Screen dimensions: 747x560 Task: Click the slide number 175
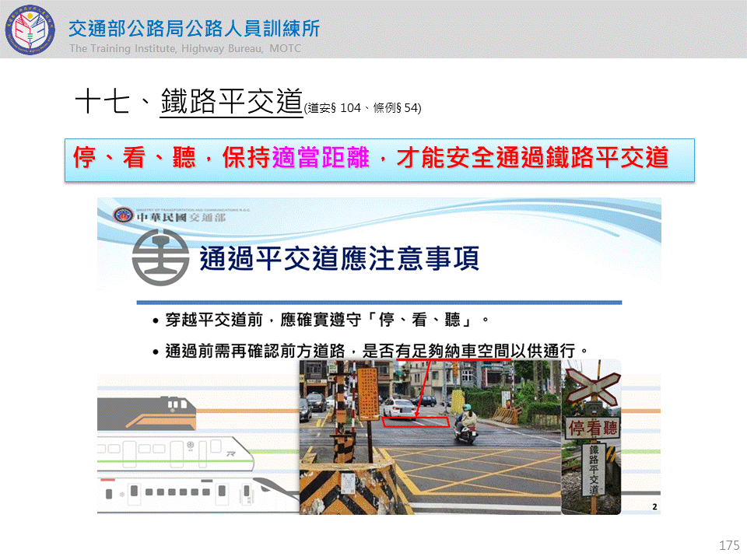(728, 545)
